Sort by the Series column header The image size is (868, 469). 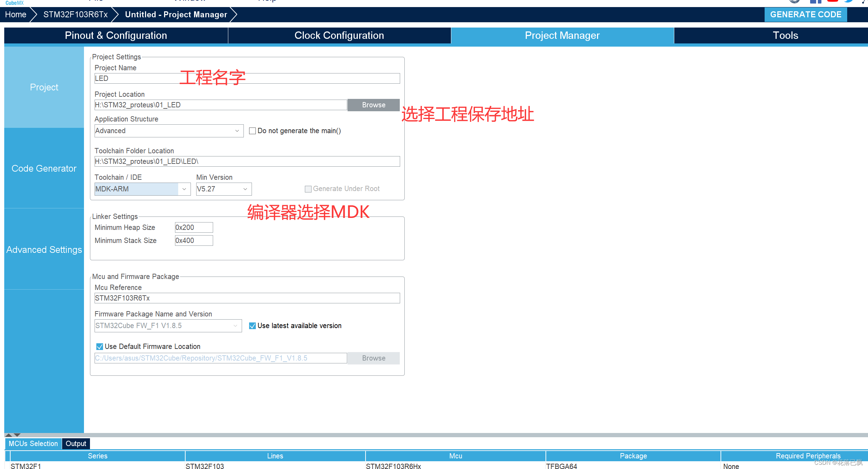[x=98, y=456]
